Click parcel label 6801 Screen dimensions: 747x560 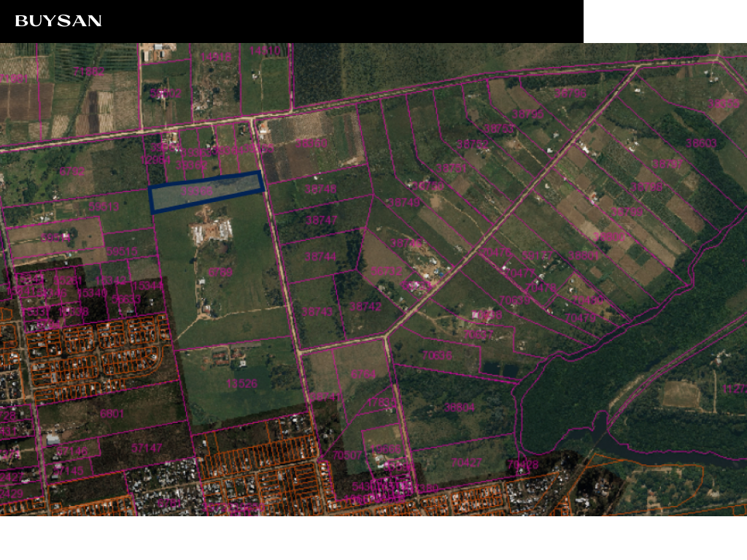(x=112, y=413)
